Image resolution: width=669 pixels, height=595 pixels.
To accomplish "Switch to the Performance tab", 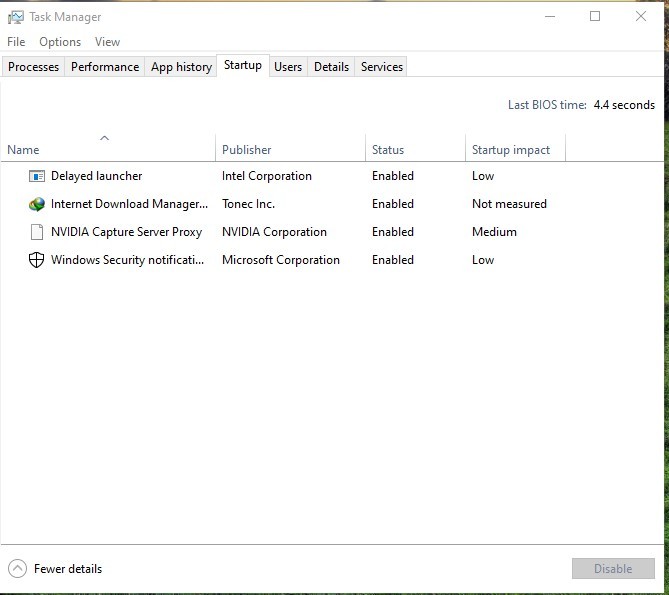I will (x=105, y=67).
